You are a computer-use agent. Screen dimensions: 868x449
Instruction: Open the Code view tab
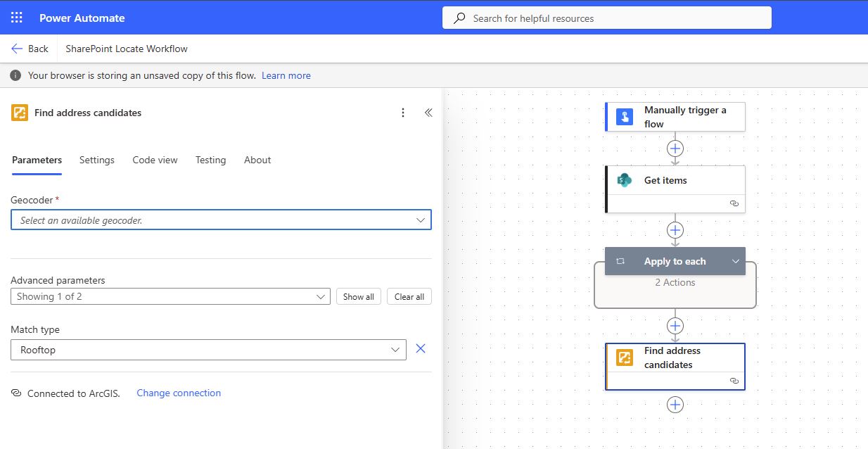pyautogui.click(x=155, y=160)
